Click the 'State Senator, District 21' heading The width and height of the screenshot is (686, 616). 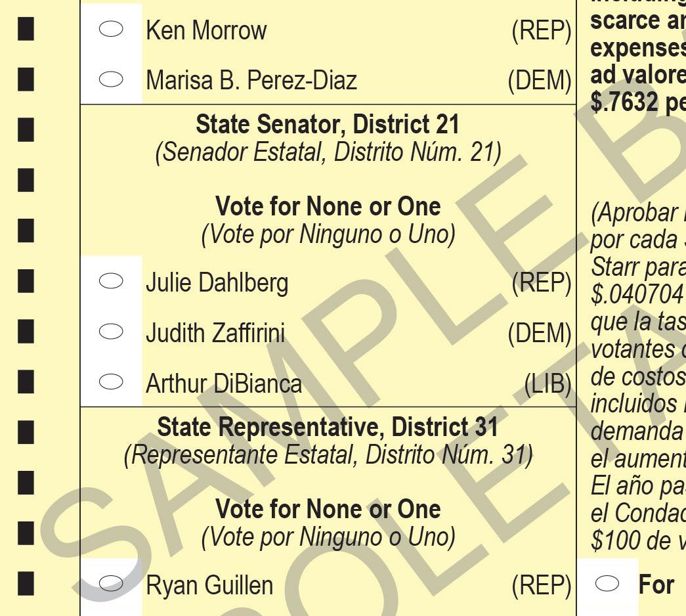328,123
